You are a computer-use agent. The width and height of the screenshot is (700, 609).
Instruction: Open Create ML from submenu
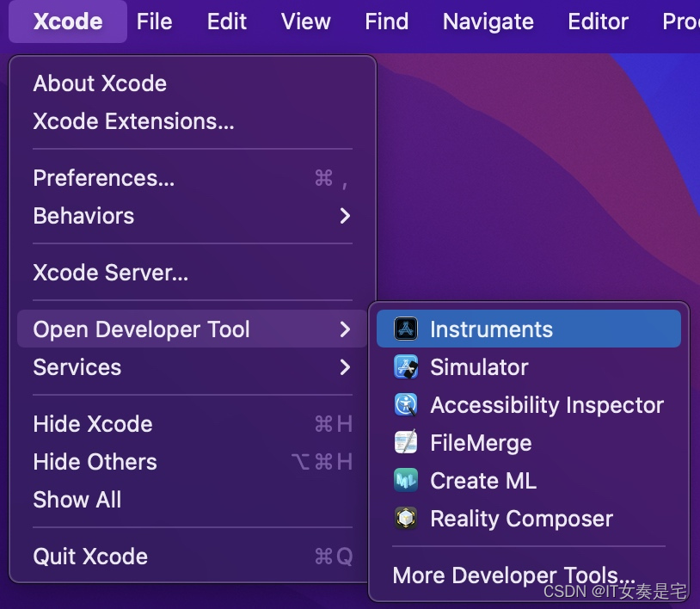tap(529, 481)
